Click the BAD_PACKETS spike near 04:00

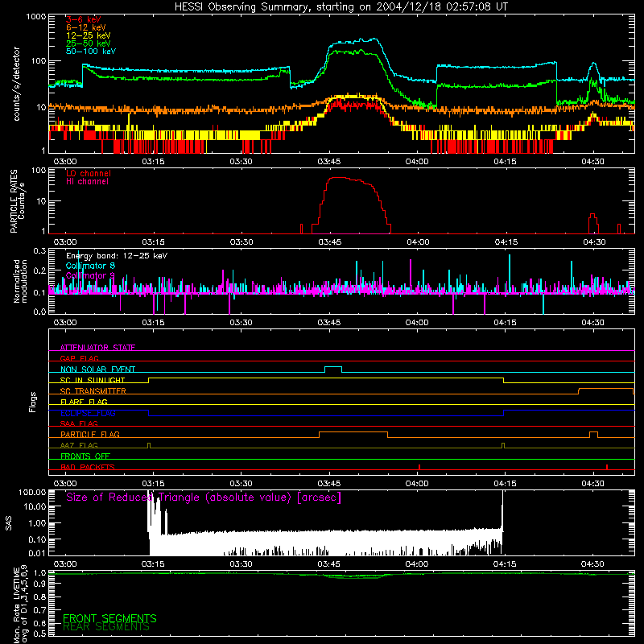419,467
